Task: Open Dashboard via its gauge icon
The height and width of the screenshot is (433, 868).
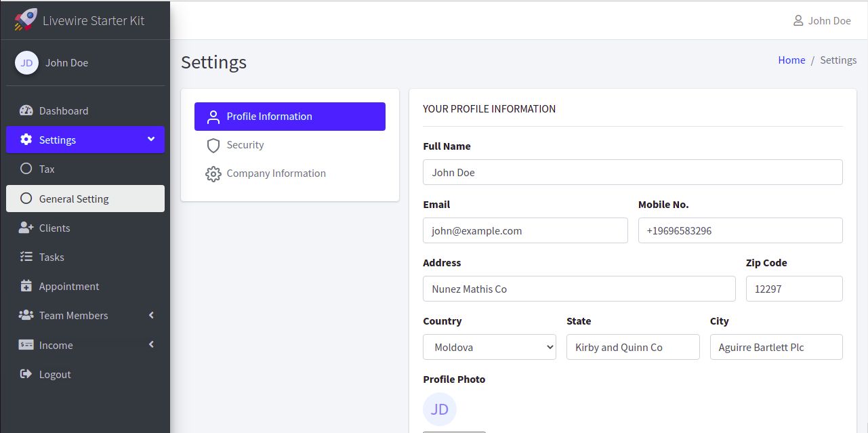Action: pos(26,111)
